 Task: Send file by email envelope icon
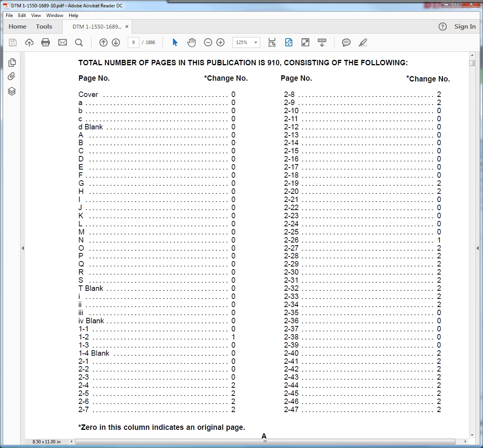[63, 42]
